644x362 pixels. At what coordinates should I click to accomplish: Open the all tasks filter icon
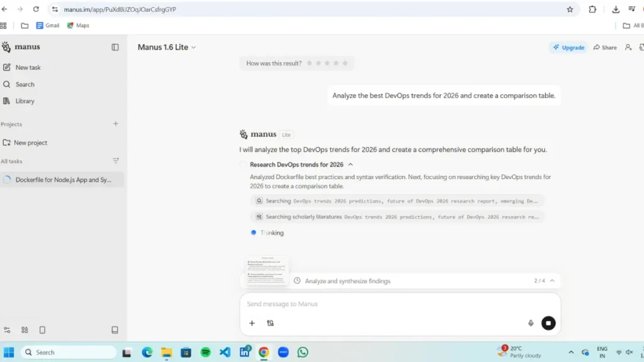pyautogui.click(x=116, y=161)
